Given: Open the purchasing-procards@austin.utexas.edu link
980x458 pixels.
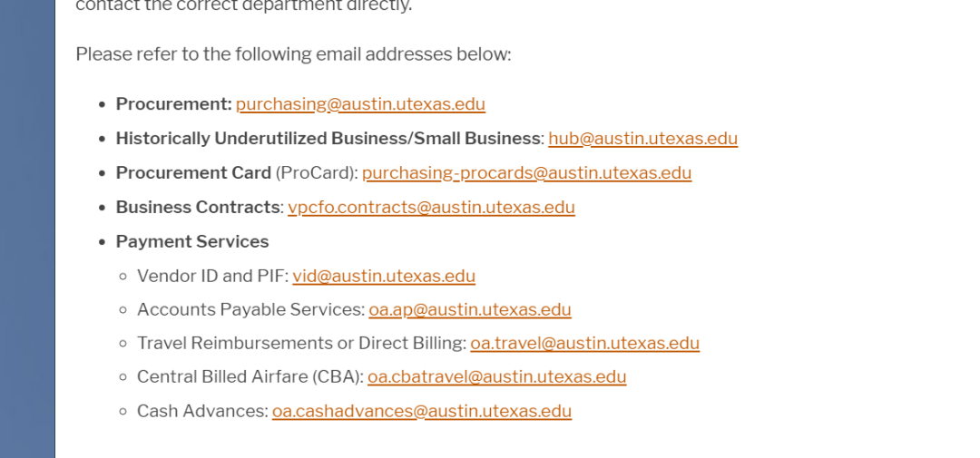Looking at the screenshot, I should click(526, 173).
